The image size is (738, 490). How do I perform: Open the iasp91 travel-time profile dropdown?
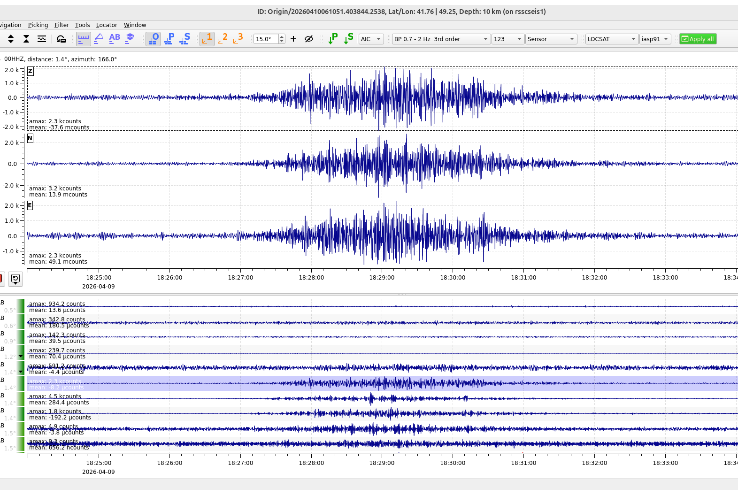click(x=655, y=39)
